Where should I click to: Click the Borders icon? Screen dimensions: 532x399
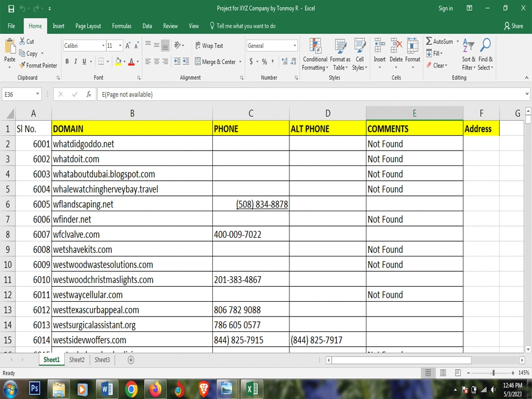pyautogui.click(x=101, y=61)
